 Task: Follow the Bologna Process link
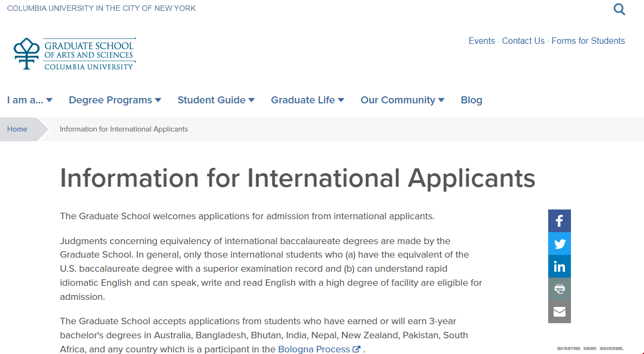(x=314, y=349)
